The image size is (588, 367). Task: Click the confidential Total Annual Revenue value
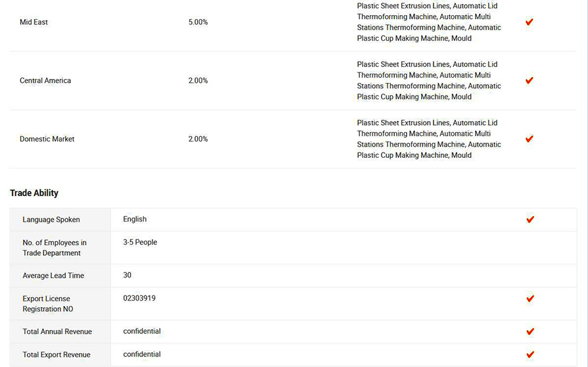142,331
